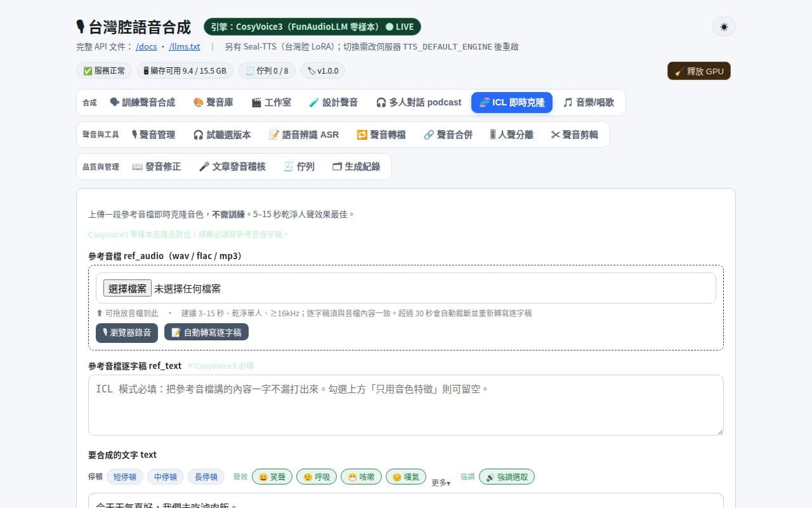Viewport: 812px width, 508px height.
Task: Open the /llms.txt link
Action: click(185, 46)
